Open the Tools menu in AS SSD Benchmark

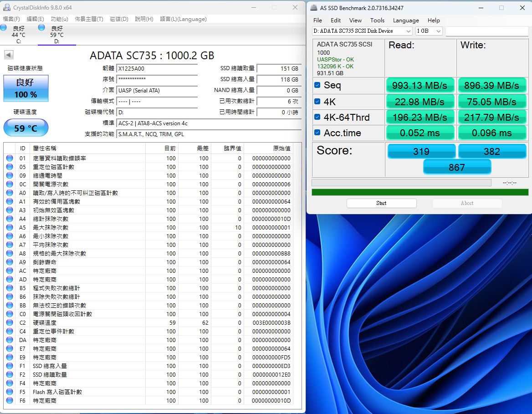point(377,20)
